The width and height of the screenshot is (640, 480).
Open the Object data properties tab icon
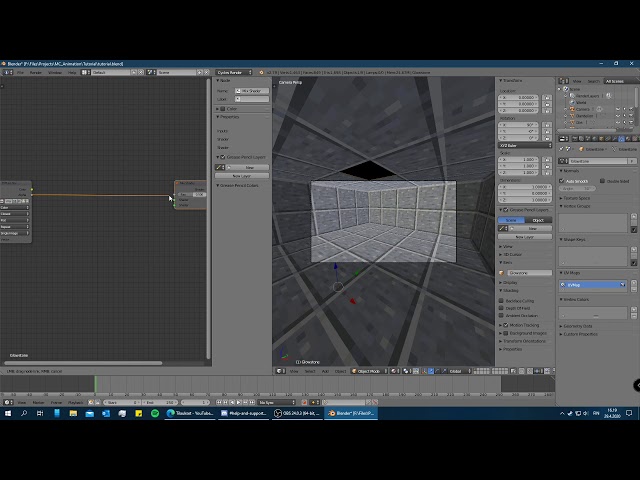[x=621, y=139]
